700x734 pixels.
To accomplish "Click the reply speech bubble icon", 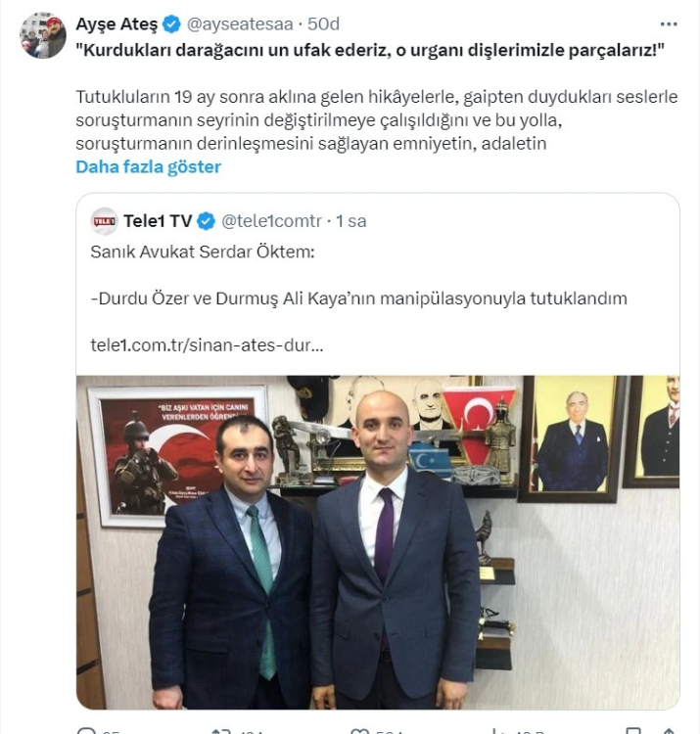I will 86,731.
